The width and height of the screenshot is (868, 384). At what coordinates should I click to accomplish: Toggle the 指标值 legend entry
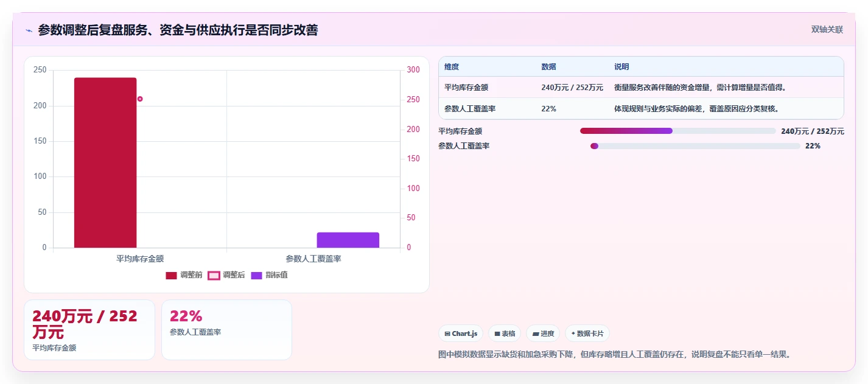269,275
